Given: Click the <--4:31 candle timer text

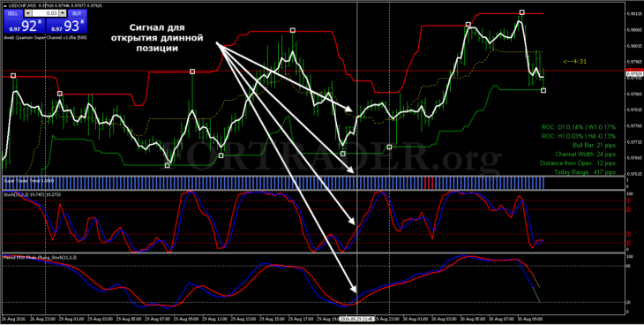Looking at the screenshot, I should tap(574, 62).
